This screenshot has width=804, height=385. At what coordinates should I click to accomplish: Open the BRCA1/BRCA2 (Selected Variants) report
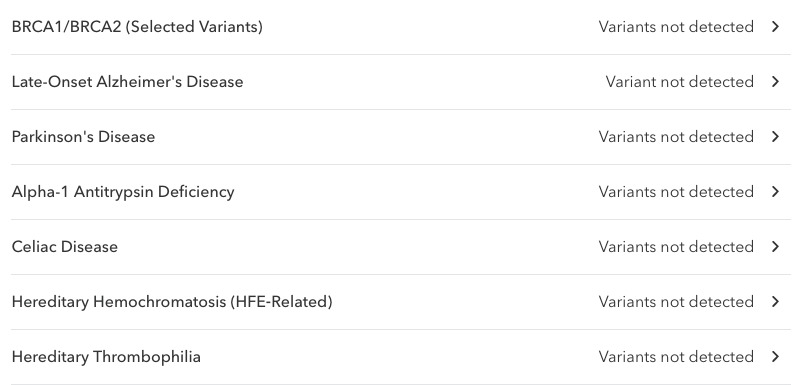point(401,27)
